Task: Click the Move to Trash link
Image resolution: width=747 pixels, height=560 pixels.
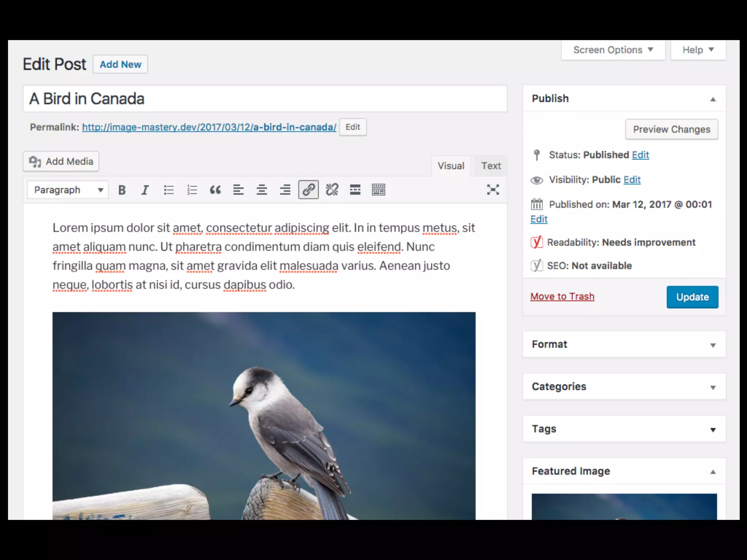Action: point(562,296)
